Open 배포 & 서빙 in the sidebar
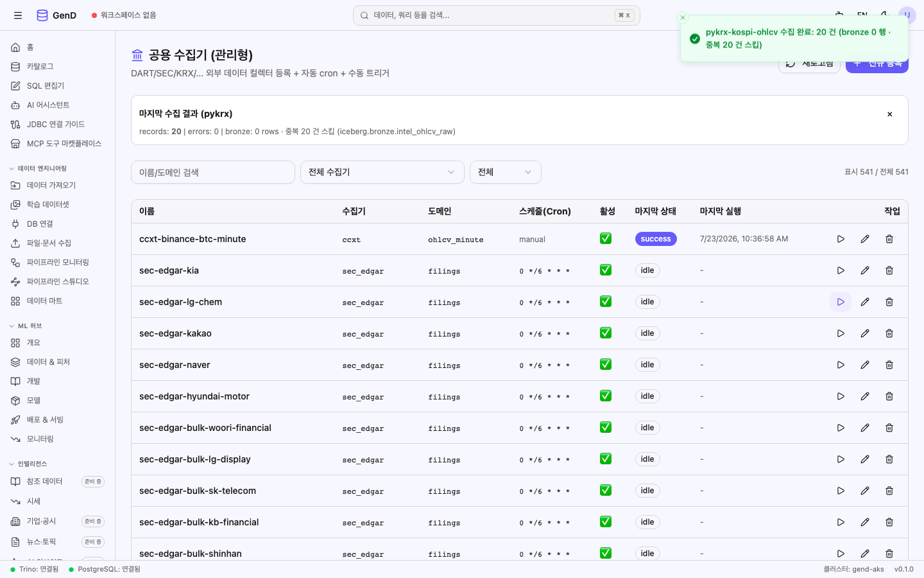This screenshot has width=924, height=578. pos(58,420)
